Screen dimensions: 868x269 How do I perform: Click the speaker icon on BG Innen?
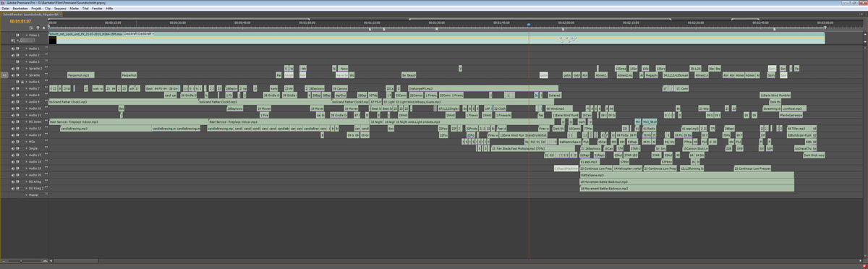[13, 121]
